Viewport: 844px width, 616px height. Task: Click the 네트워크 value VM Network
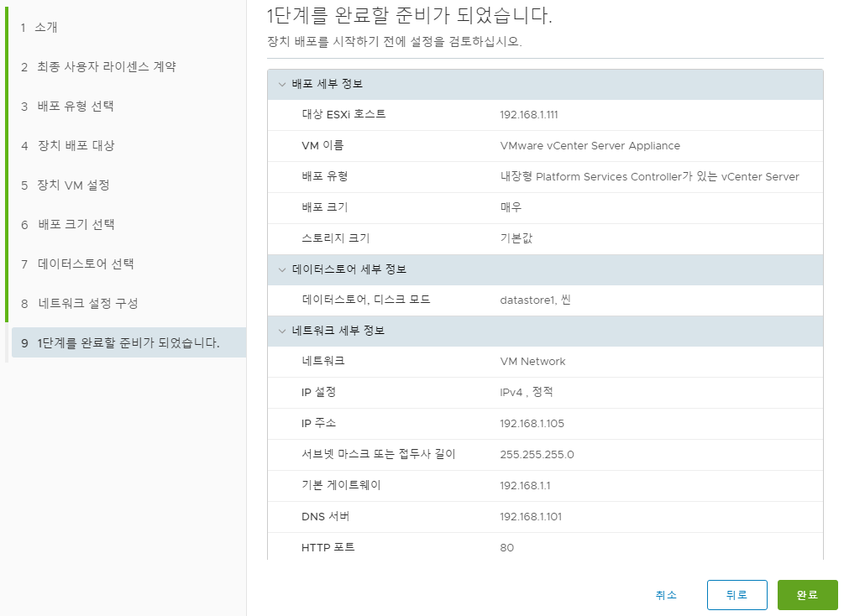tap(533, 362)
